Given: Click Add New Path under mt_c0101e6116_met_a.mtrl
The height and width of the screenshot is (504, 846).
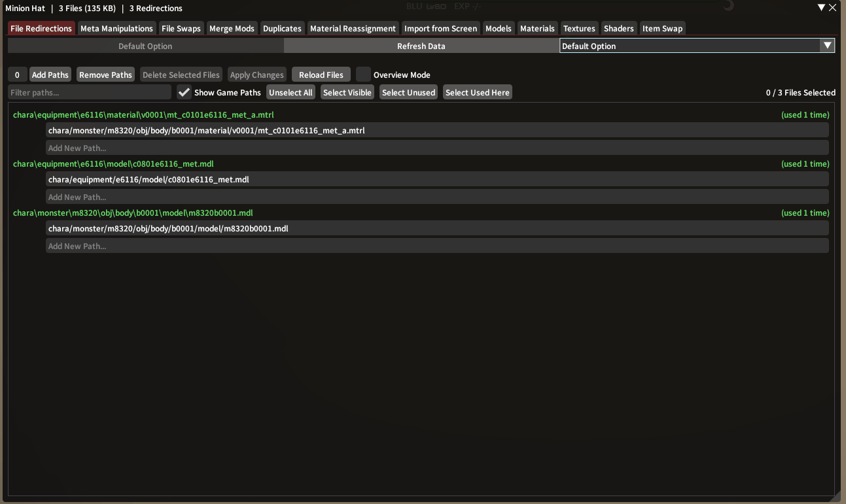Looking at the screenshot, I should pyautogui.click(x=437, y=148).
